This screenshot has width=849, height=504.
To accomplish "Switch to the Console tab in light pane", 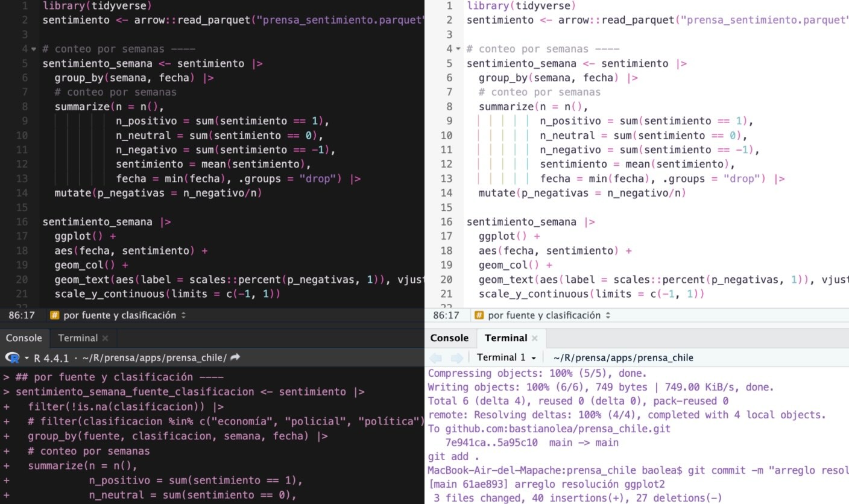I will pyautogui.click(x=449, y=338).
